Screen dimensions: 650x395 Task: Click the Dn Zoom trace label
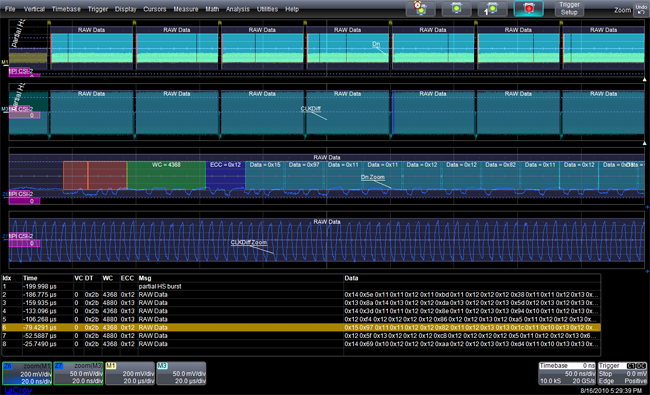pyautogui.click(x=373, y=177)
